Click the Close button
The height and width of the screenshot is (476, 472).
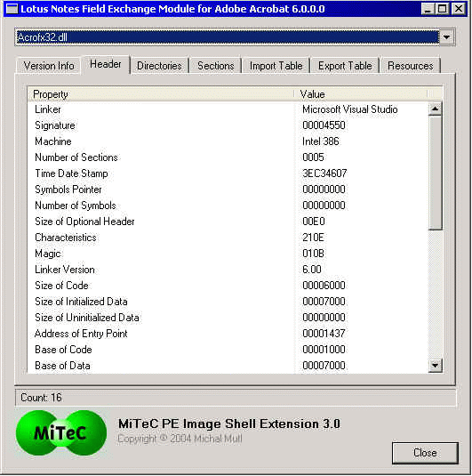tap(425, 453)
